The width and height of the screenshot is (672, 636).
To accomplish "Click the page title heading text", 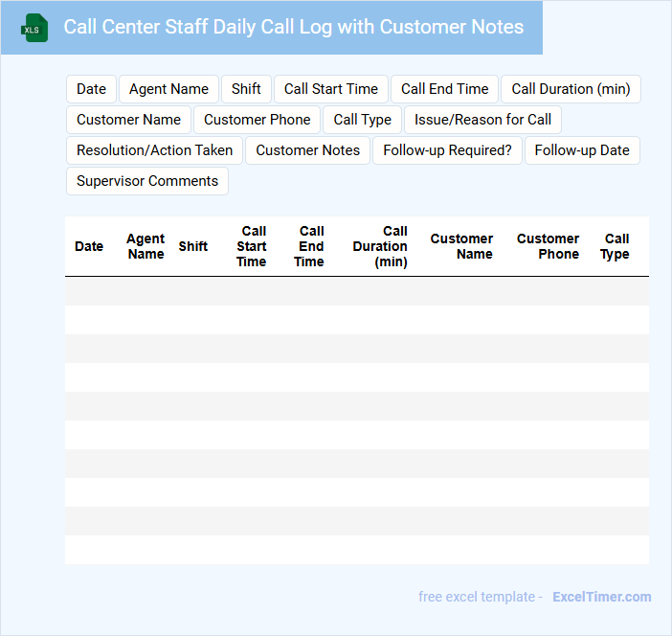I will (x=294, y=27).
